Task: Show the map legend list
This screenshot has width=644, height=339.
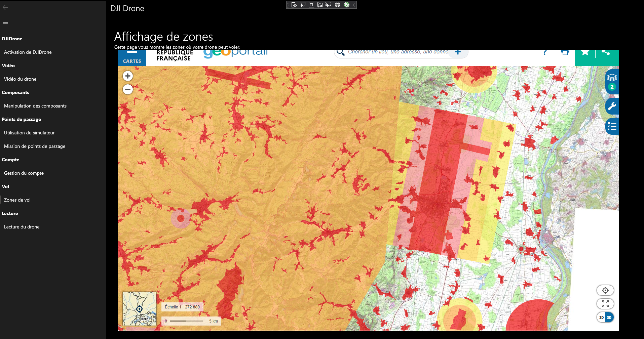Action: [612, 126]
